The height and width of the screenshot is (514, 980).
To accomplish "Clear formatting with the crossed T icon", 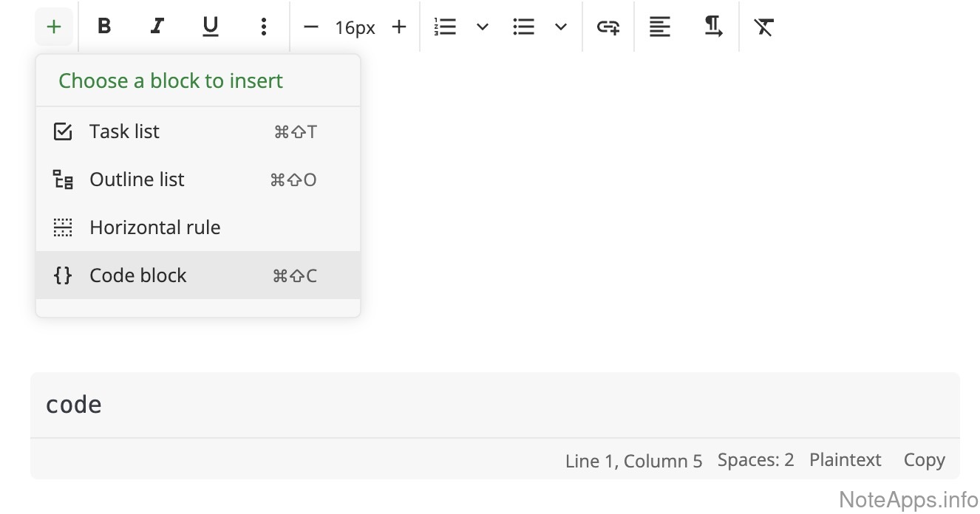I will tap(764, 27).
